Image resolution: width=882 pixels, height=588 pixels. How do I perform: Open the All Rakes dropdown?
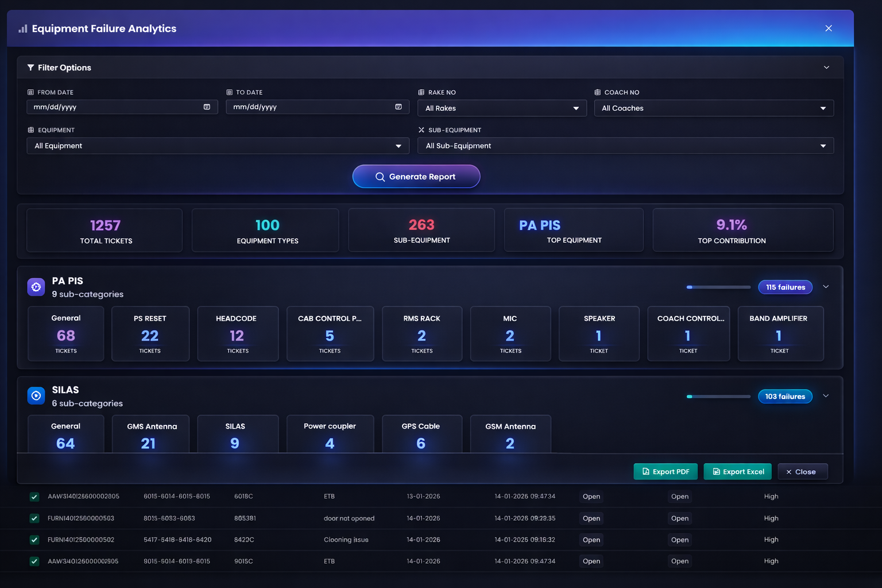pyautogui.click(x=502, y=108)
